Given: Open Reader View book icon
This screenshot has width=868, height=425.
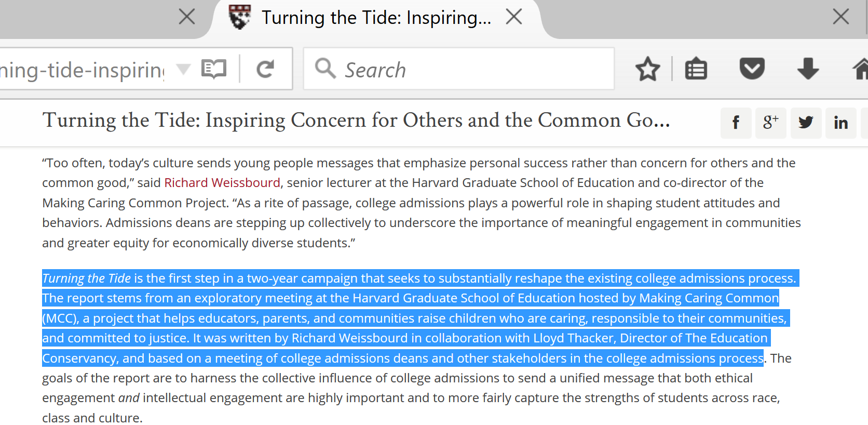Looking at the screenshot, I should pyautogui.click(x=214, y=69).
